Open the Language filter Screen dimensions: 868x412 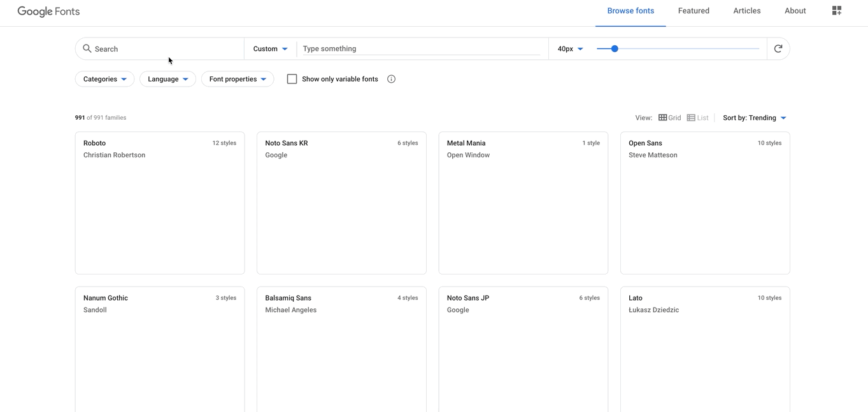coord(167,78)
